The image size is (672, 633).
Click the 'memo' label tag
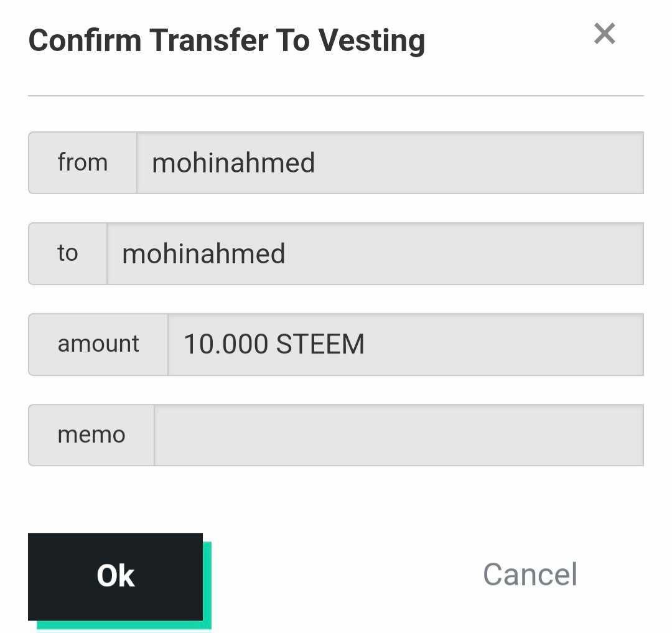[x=91, y=435]
